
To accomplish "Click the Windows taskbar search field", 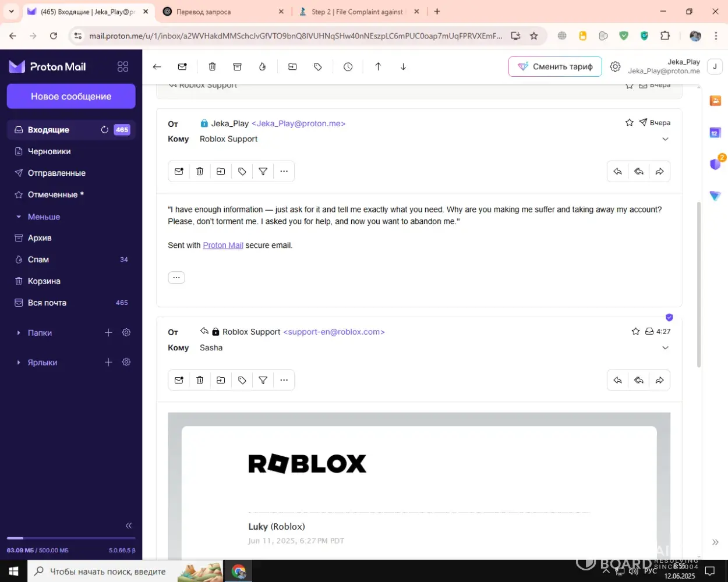I will coord(108,572).
